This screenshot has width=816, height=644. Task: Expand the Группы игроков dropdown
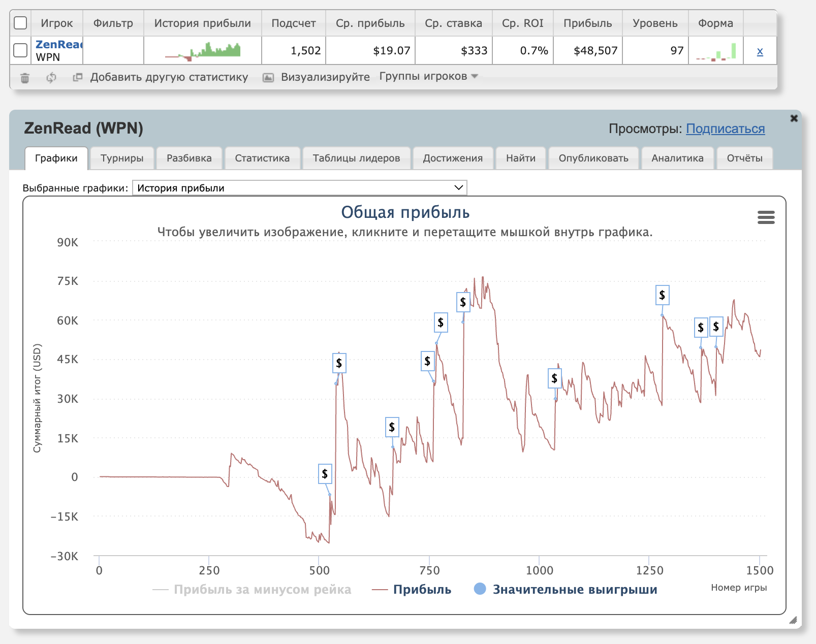click(x=428, y=76)
